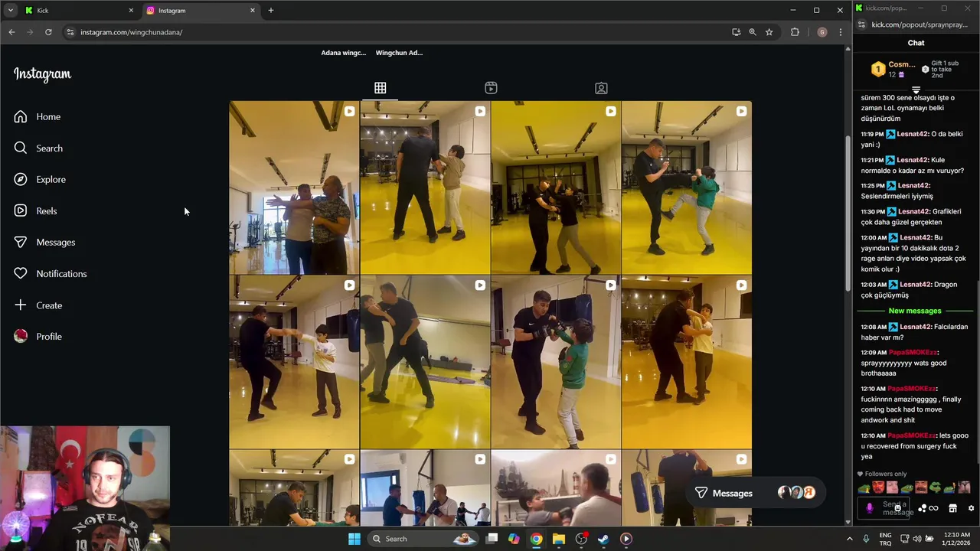
Task: Click the infinity icon in Kick chat
Action: click(933, 508)
